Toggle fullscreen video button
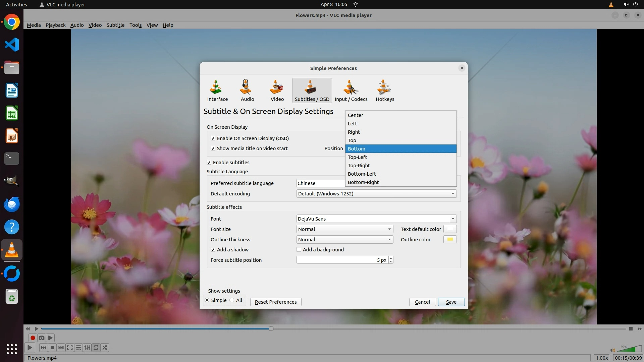The image size is (644, 362). (x=70, y=348)
